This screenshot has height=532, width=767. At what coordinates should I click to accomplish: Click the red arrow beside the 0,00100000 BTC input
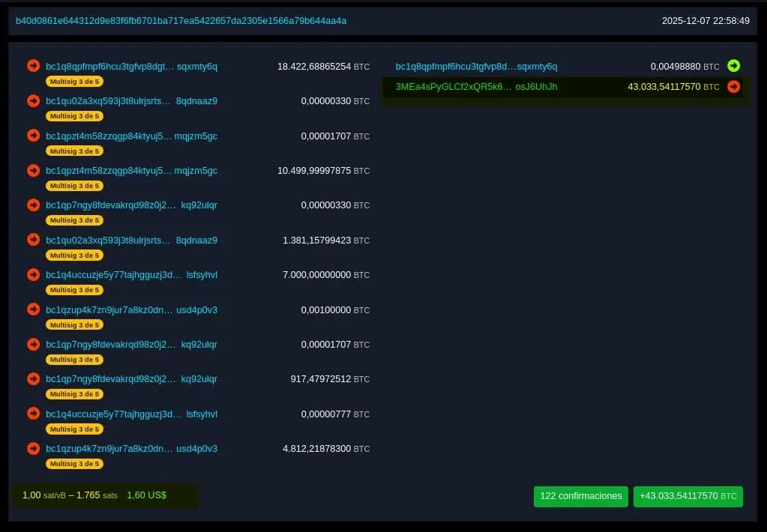(x=33, y=309)
